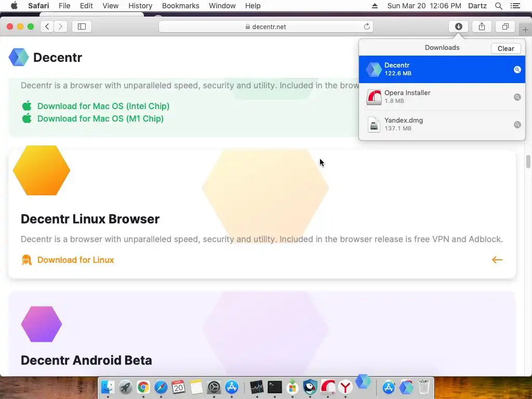Open Terminal from the Dock
This screenshot has height=399, width=532.
point(274,387)
